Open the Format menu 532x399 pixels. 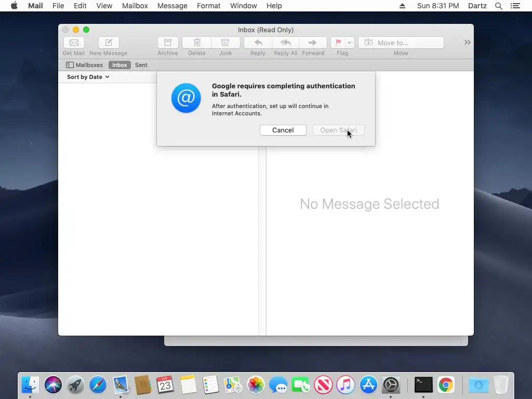[209, 6]
